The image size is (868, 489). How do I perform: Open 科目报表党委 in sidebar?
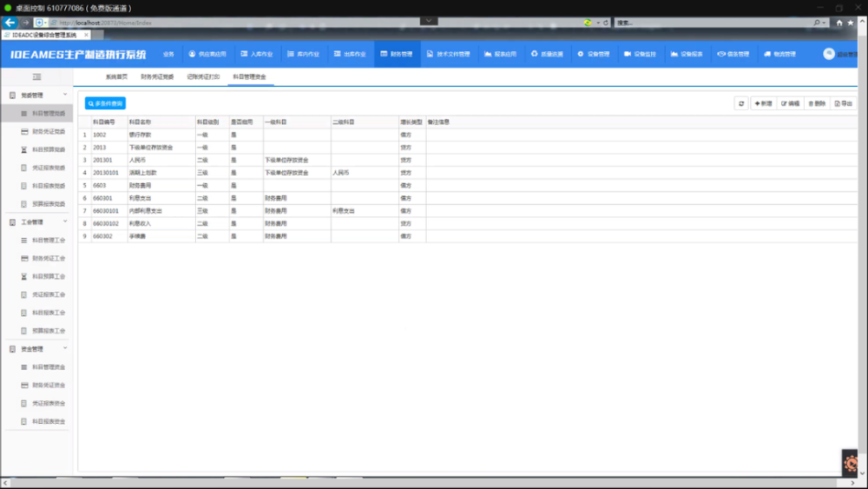(37, 186)
